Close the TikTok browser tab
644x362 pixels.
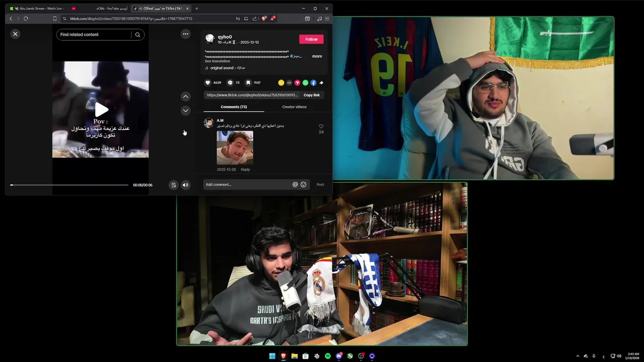(x=187, y=9)
